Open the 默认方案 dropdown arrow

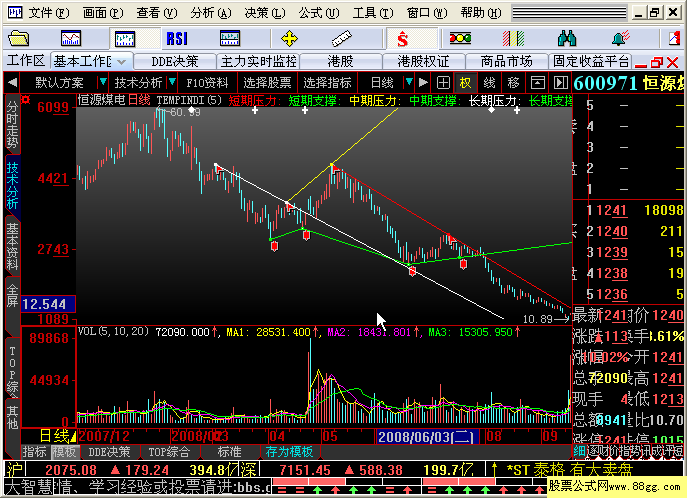(x=103, y=82)
